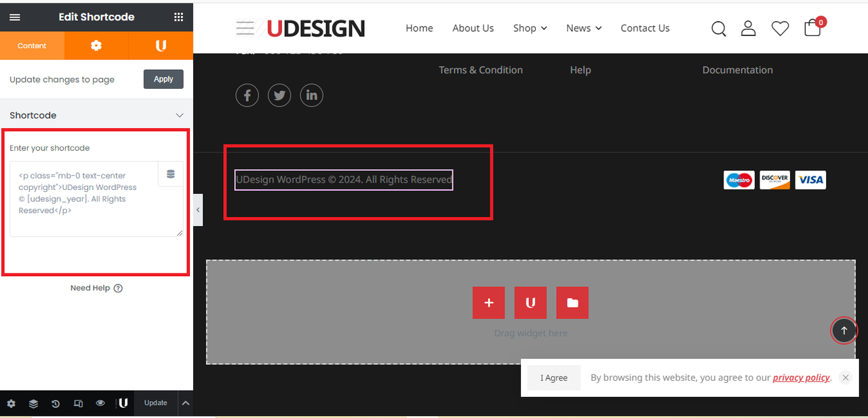
Task: Open the wishlist heart icon
Action: [x=780, y=28]
